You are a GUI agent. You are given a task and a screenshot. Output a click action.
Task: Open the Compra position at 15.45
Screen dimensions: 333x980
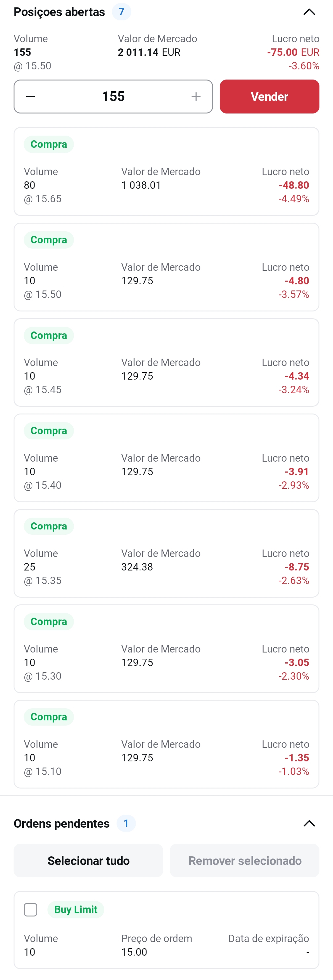[x=166, y=363]
